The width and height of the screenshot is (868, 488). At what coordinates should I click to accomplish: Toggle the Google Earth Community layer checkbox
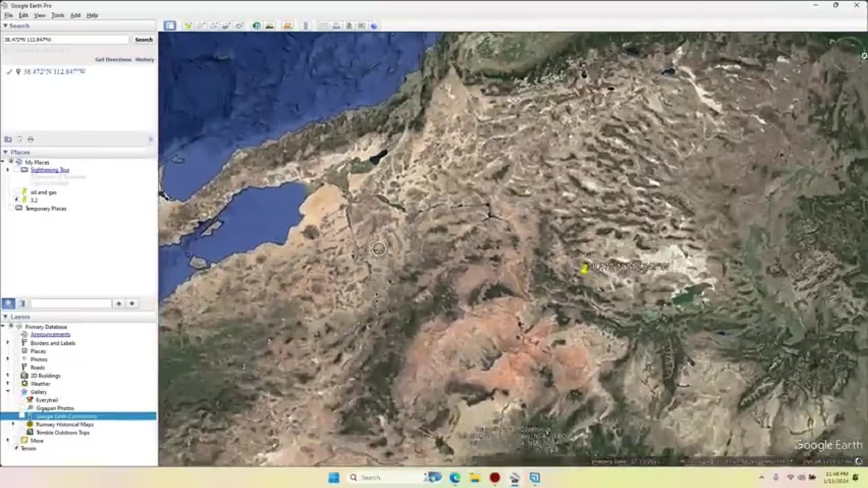pyautogui.click(x=22, y=416)
